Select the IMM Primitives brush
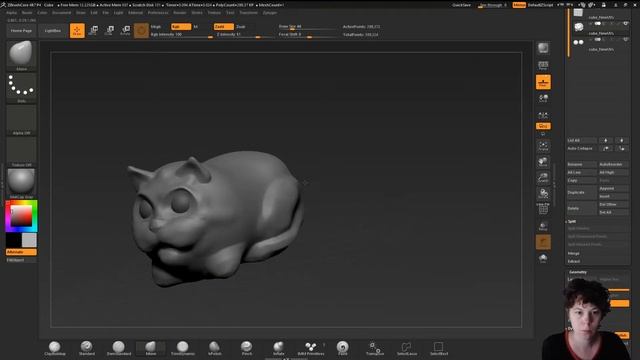Image resolution: width=640 pixels, height=360 pixels. (x=311, y=348)
